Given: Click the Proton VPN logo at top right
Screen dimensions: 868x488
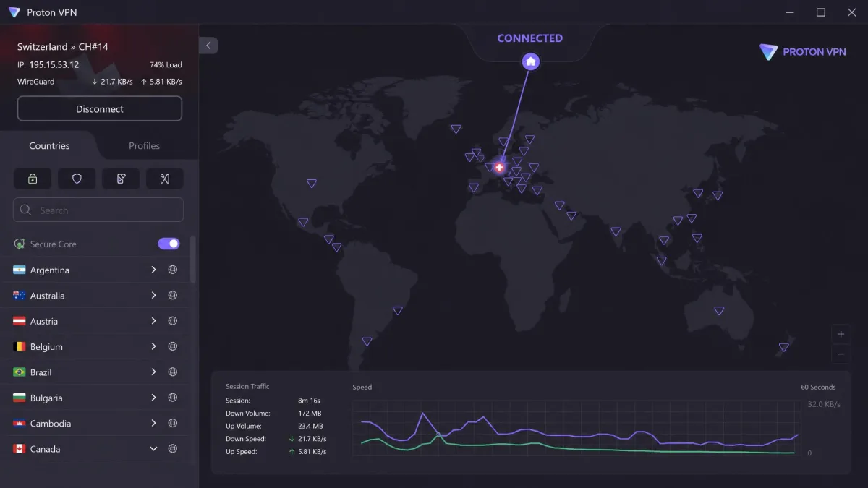Looking at the screenshot, I should pos(803,52).
